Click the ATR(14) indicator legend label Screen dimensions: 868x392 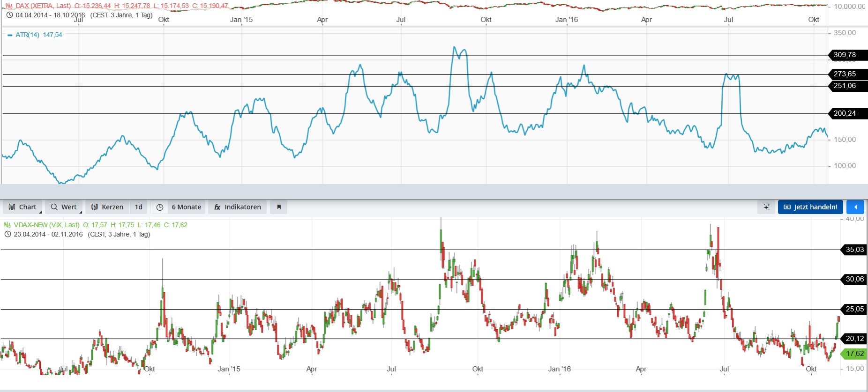tap(28, 35)
